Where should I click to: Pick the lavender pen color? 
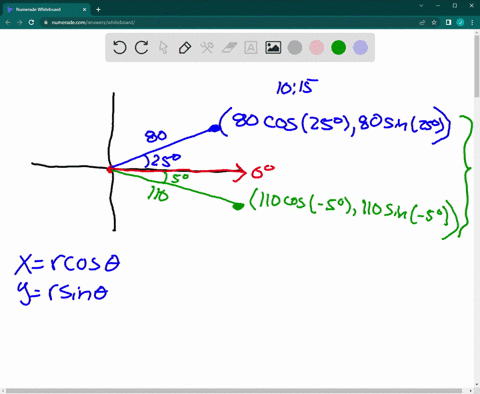(x=360, y=48)
